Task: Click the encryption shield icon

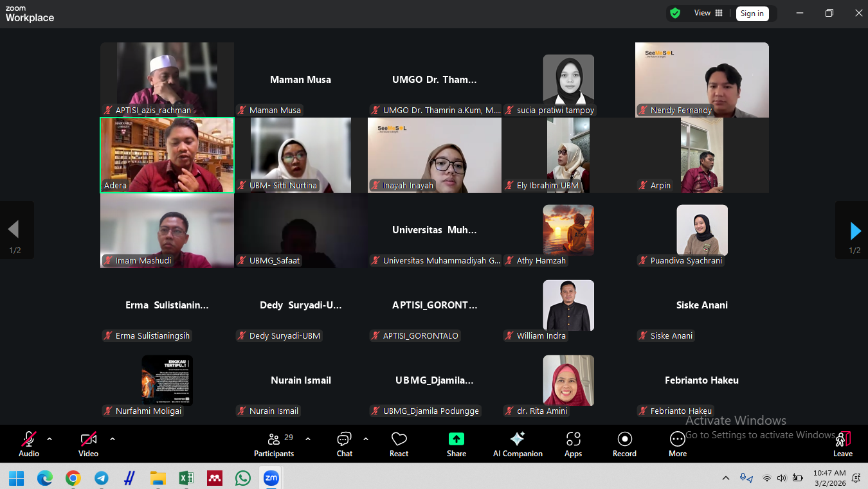Action: (674, 13)
